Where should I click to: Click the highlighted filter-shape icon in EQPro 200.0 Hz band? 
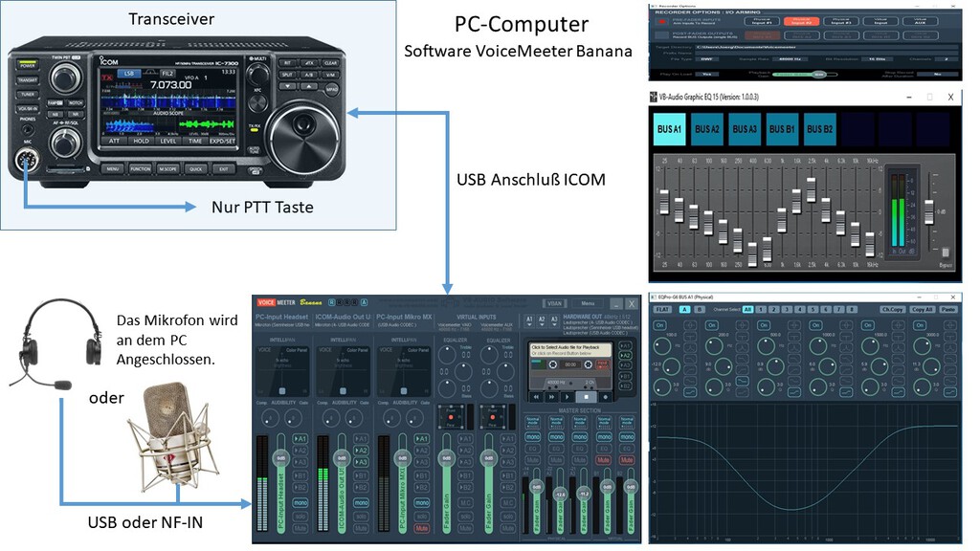pos(742,381)
